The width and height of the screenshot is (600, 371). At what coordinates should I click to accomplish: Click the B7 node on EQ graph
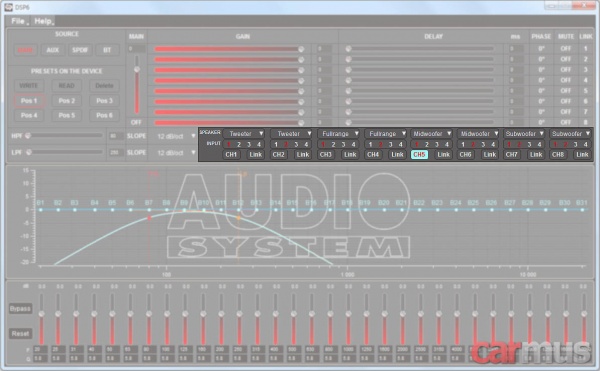(x=149, y=210)
